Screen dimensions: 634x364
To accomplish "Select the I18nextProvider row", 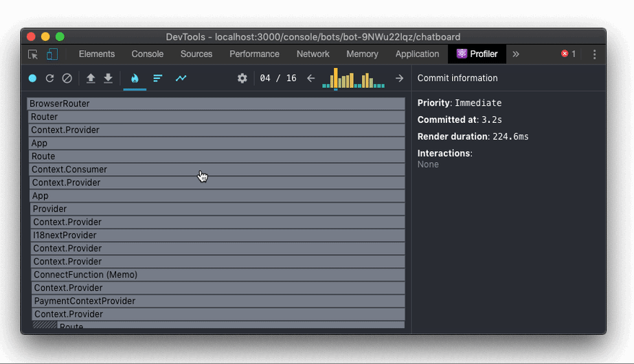I will [218, 236].
